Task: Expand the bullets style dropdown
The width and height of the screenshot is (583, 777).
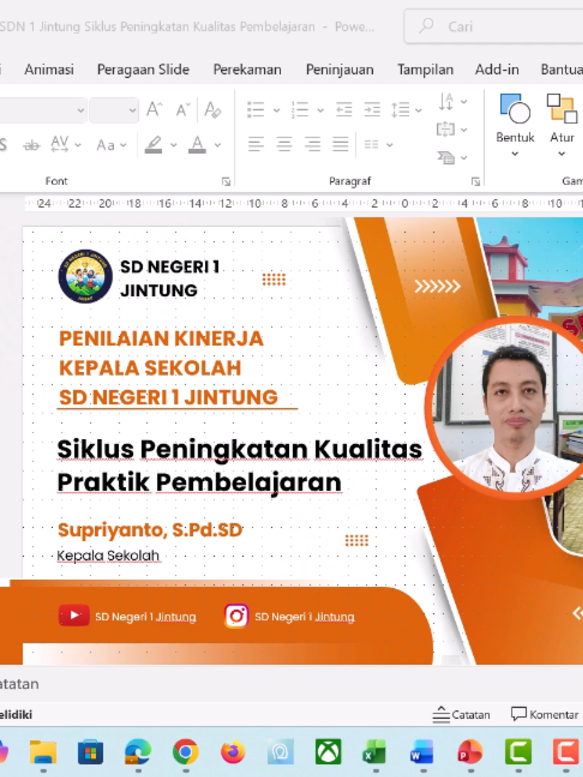Action: pos(276,110)
